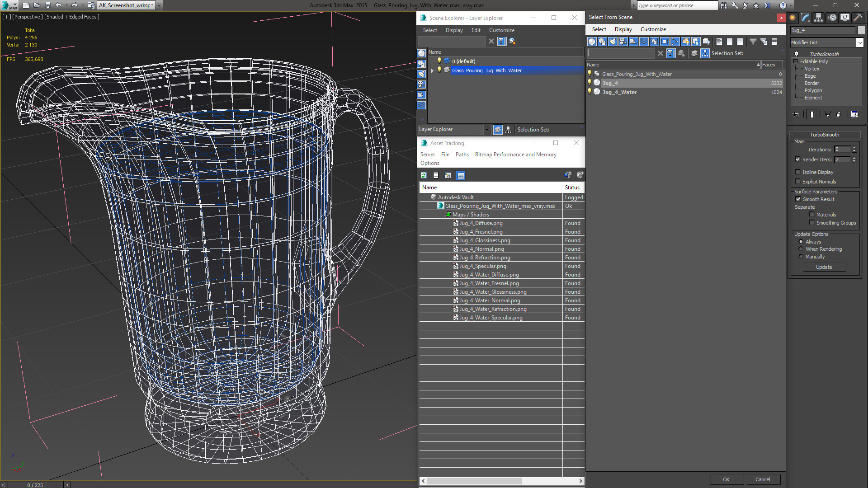Click the Cancel button
Viewport: 868px width, 488px height.
pos(763,479)
